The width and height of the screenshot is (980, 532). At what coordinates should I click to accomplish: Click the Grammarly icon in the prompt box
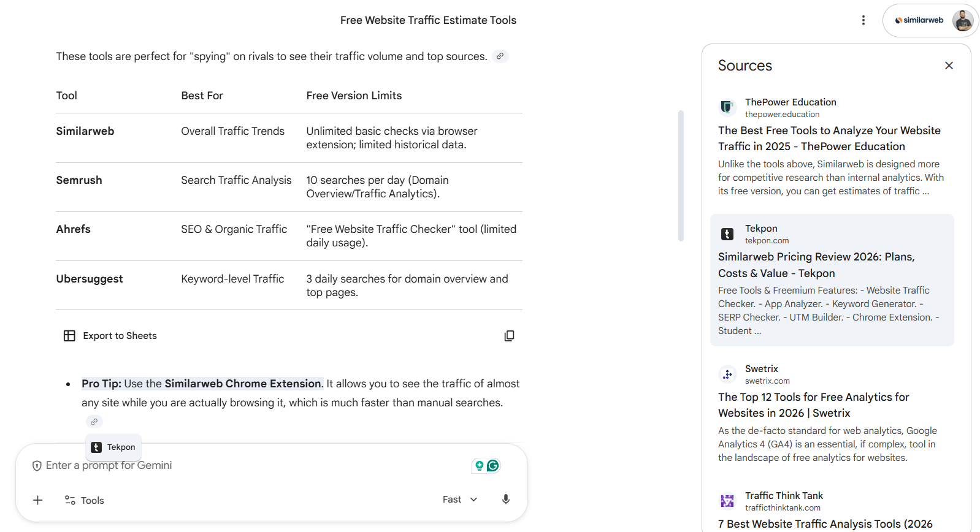493,466
